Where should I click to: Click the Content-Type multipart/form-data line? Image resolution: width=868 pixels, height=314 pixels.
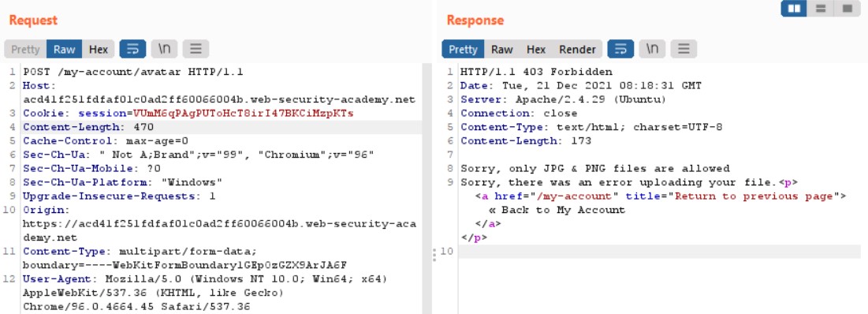coord(140,252)
